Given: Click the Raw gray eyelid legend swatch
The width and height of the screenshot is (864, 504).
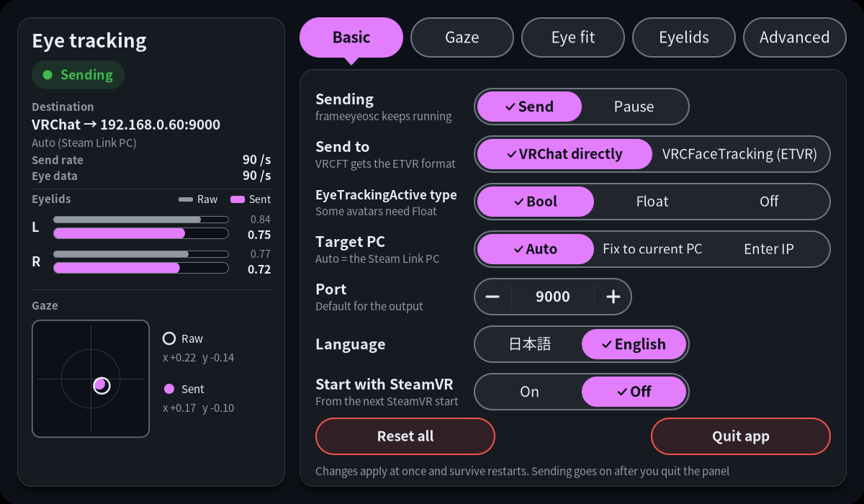Looking at the screenshot, I should (x=186, y=199).
